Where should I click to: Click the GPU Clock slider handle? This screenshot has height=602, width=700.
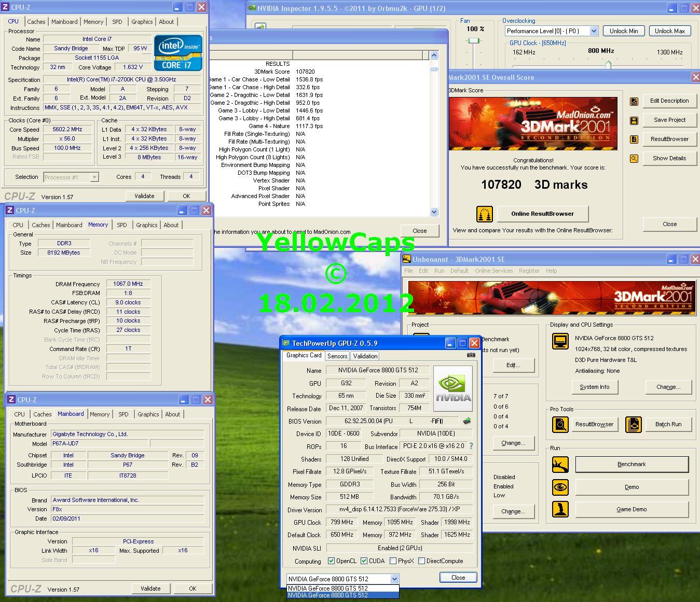click(x=608, y=65)
